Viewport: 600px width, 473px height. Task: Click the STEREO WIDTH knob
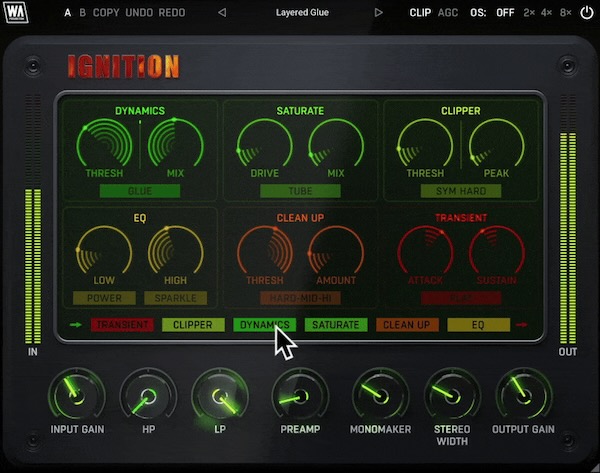click(452, 396)
